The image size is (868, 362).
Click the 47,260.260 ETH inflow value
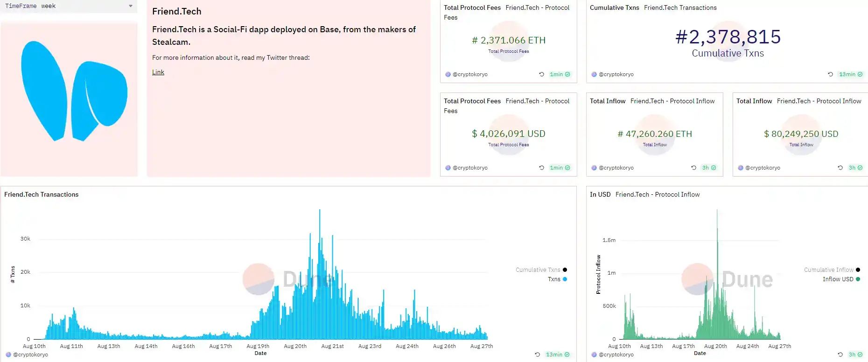pyautogui.click(x=655, y=134)
